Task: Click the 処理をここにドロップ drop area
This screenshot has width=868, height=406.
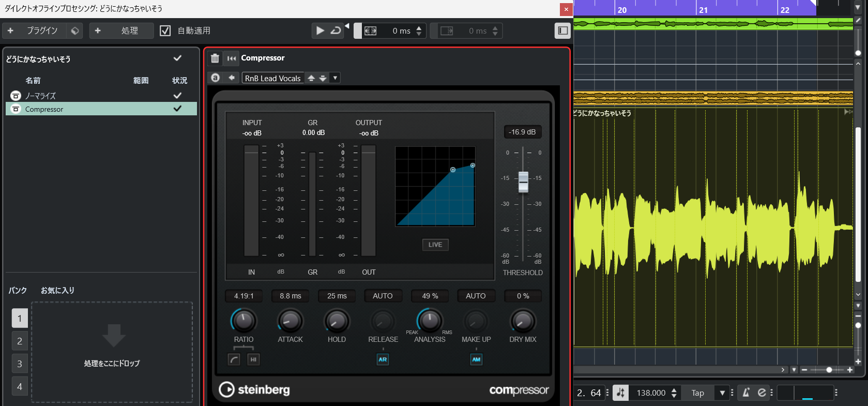Action: [112, 352]
